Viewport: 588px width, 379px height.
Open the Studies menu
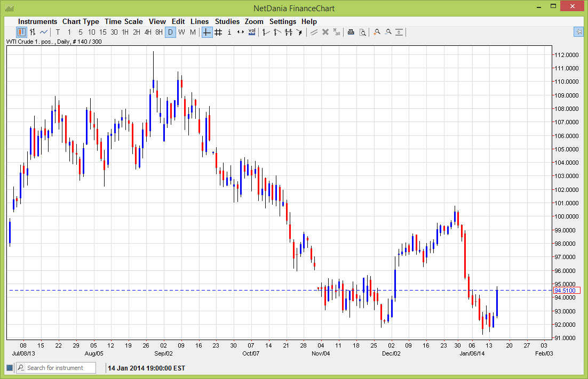coord(227,21)
